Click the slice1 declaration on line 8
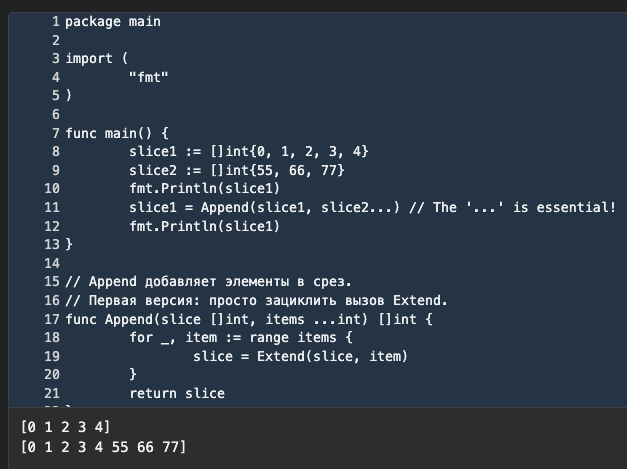Image resolution: width=627 pixels, height=469 pixels. [x=248, y=151]
